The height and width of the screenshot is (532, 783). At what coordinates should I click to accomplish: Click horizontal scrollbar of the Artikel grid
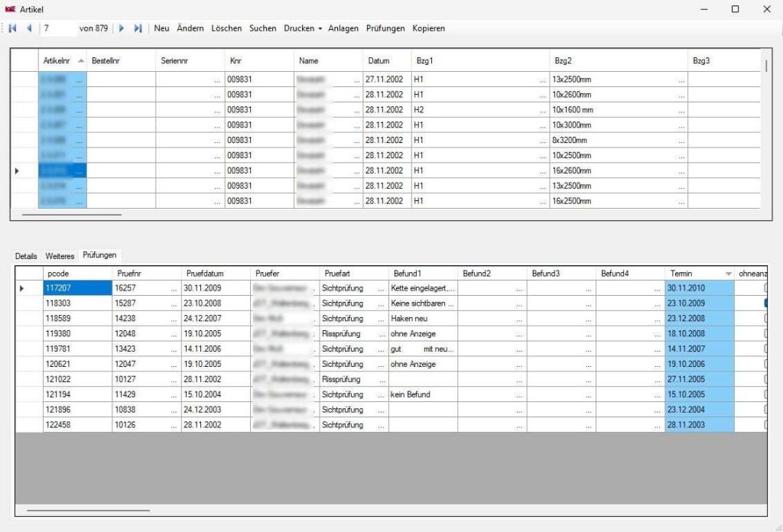click(x=71, y=215)
